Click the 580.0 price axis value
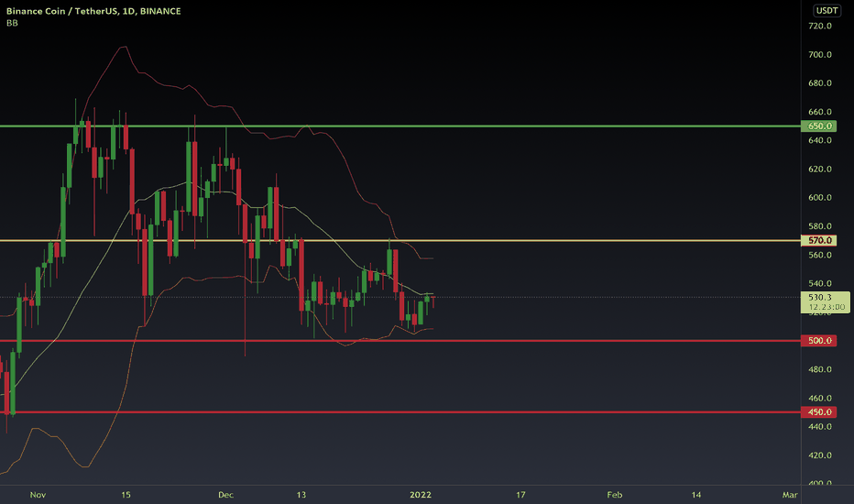854x504 pixels. click(x=820, y=225)
